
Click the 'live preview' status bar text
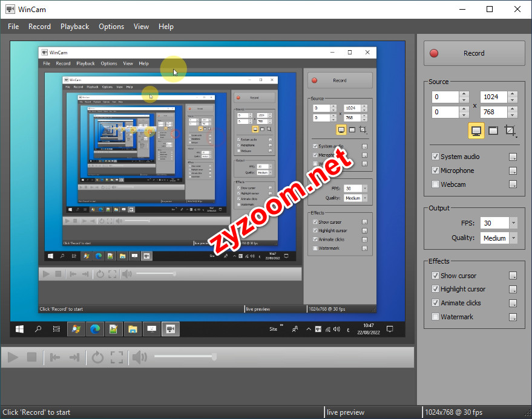346,412
